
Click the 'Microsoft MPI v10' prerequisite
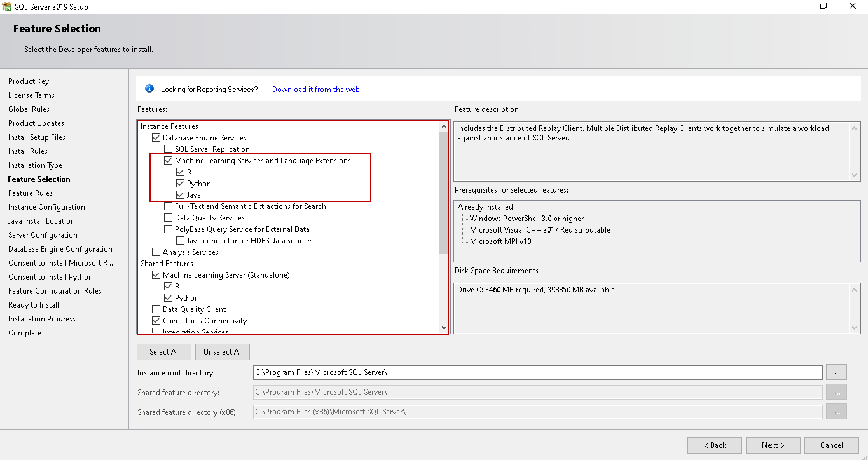pos(500,241)
